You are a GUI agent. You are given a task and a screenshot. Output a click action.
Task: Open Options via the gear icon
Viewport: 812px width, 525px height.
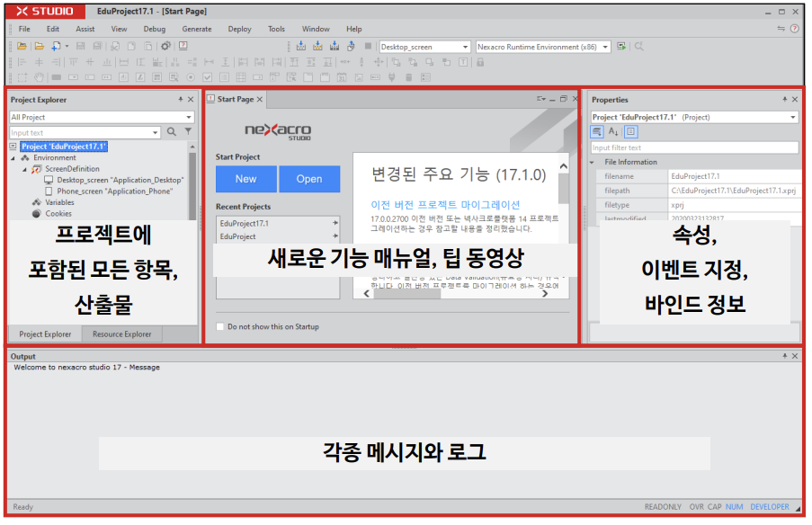coord(165,46)
